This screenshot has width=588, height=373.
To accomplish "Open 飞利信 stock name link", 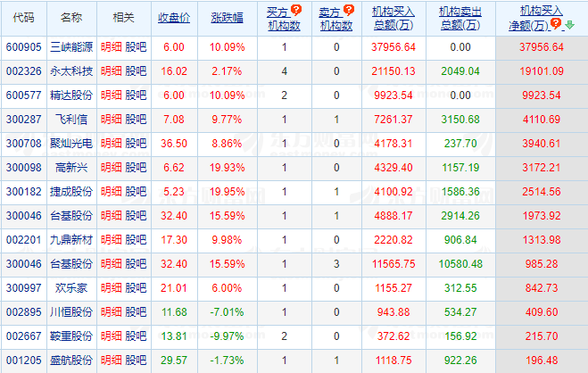I will [x=70, y=119].
